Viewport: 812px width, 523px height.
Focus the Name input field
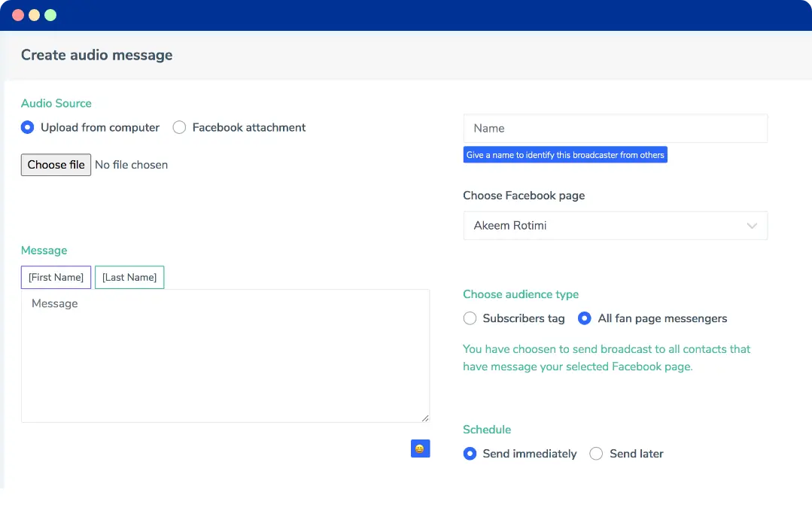[x=616, y=129]
